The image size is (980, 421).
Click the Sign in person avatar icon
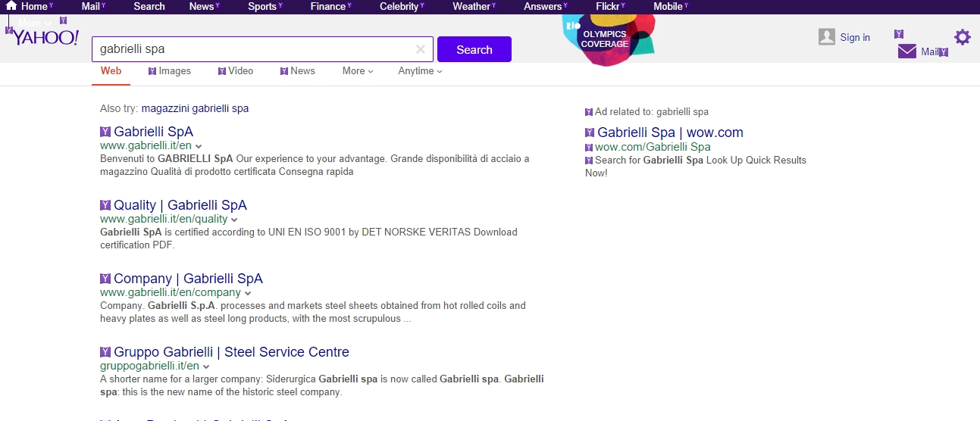pyautogui.click(x=827, y=37)
